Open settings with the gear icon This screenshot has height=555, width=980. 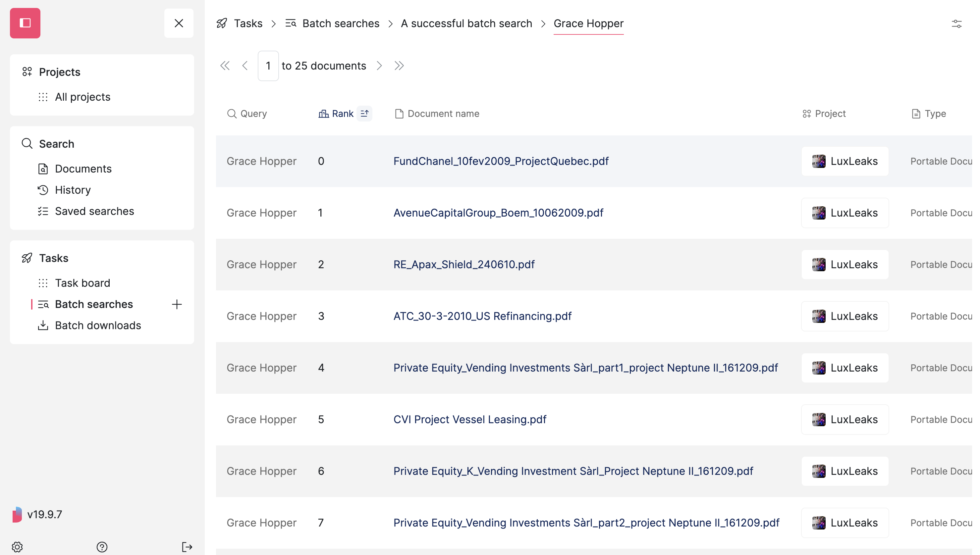(x=17, y=547)
